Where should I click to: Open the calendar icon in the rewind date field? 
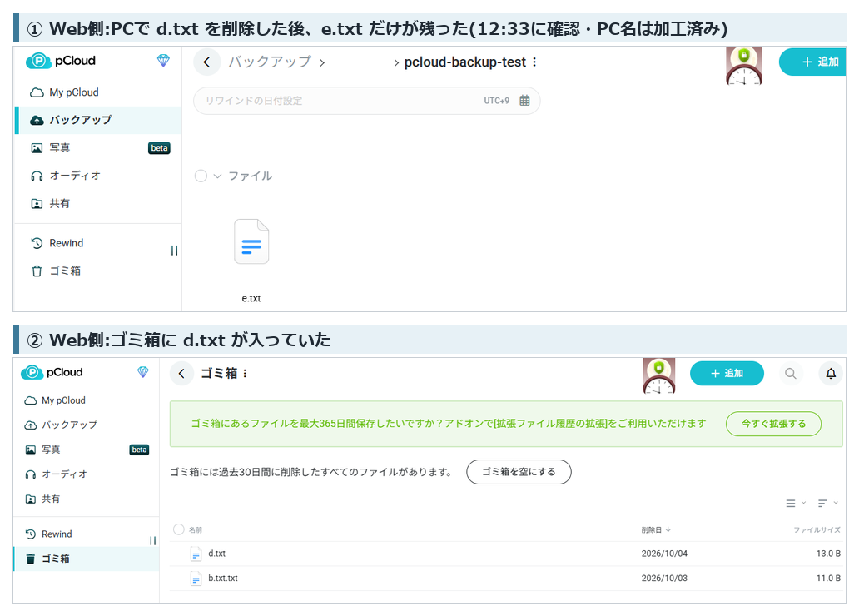point(524,100)
